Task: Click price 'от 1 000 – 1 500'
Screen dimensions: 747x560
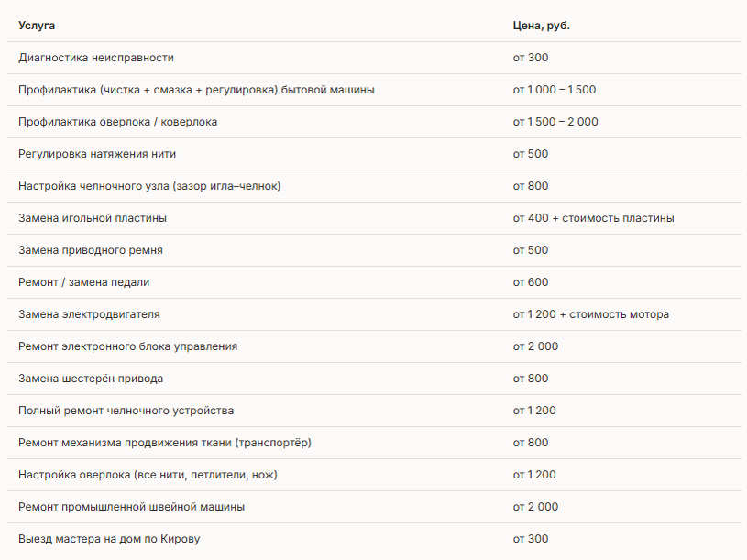Action: (x=554, y=90)
